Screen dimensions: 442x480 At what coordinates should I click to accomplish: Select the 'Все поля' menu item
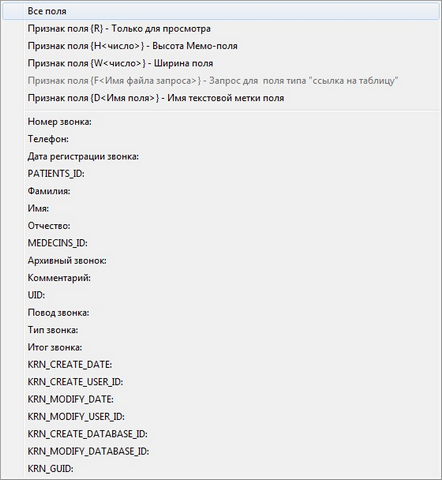[221, 11]
